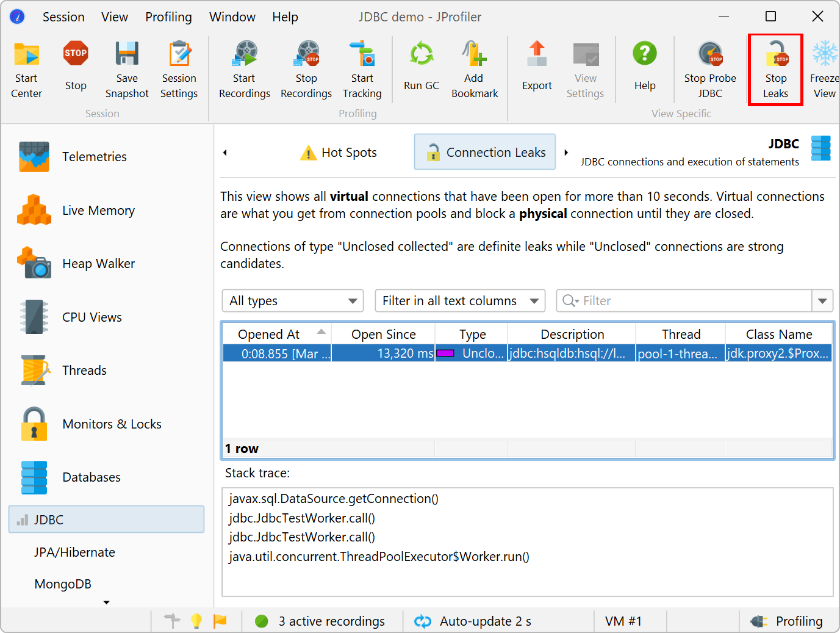Click VM #1 in the status bar
840x633 pixels.
(623, 621)
